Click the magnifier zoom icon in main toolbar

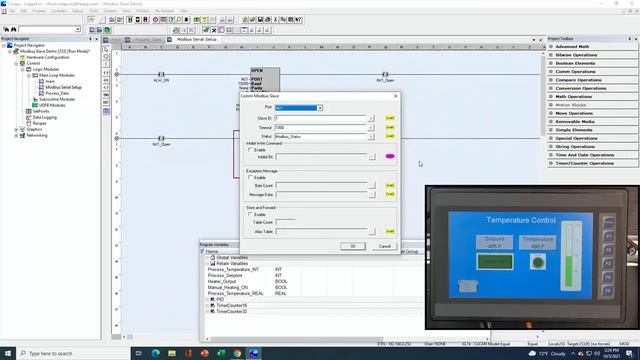179,20
